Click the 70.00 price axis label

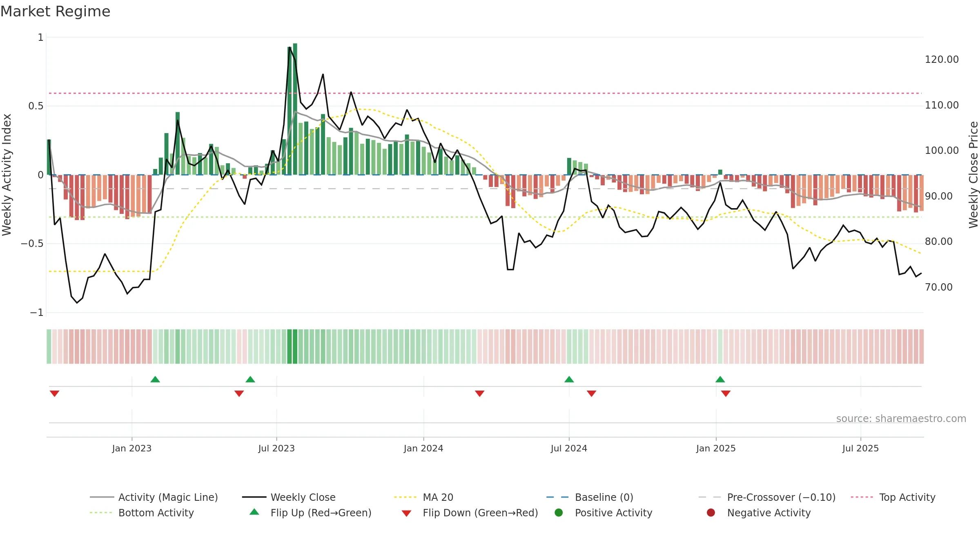coord(938,287)
